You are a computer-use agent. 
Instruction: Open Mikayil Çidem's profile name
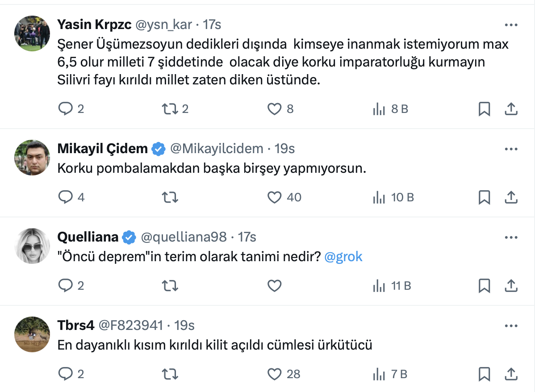[102, 149]
